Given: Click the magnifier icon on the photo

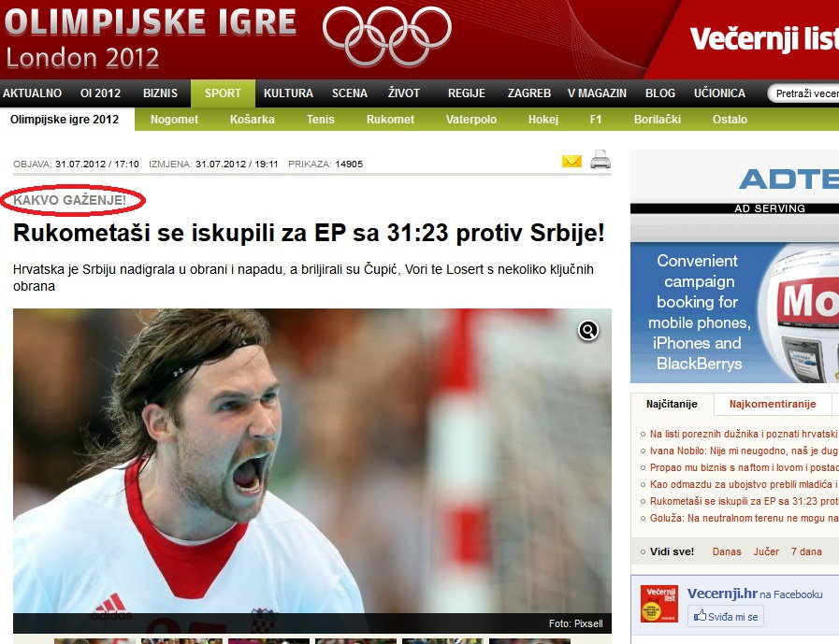Looking at the screenshot, I should (x=588, y=331).
